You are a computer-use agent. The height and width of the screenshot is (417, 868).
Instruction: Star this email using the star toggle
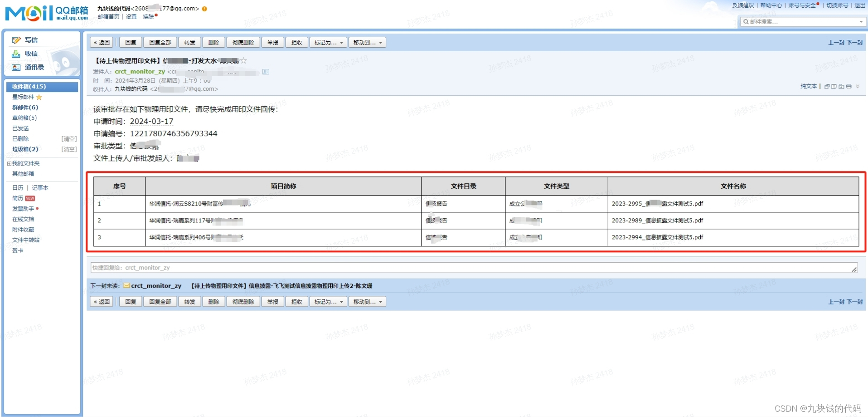coord(243,60)
